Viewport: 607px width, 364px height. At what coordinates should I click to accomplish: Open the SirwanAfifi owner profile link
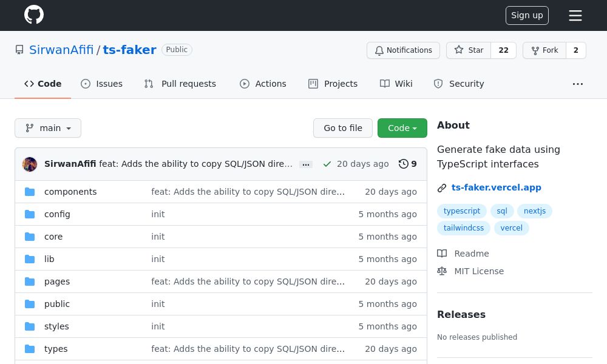[61, 50]
